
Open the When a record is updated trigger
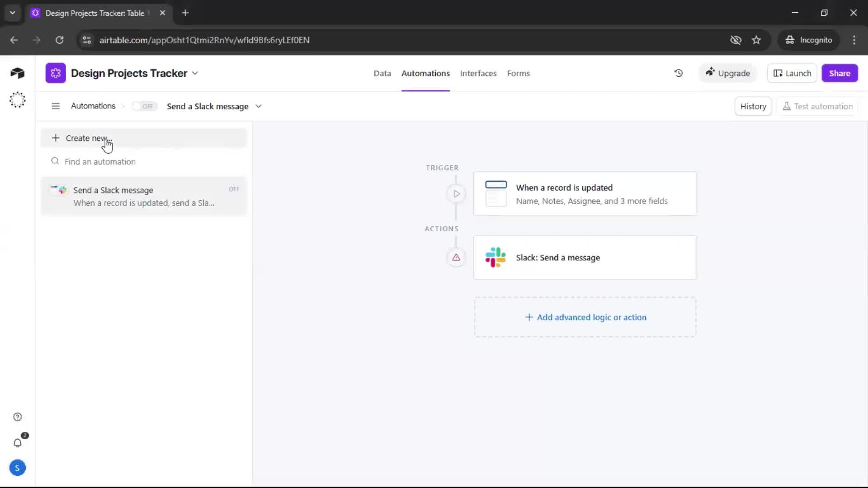[x=585, y=194]
